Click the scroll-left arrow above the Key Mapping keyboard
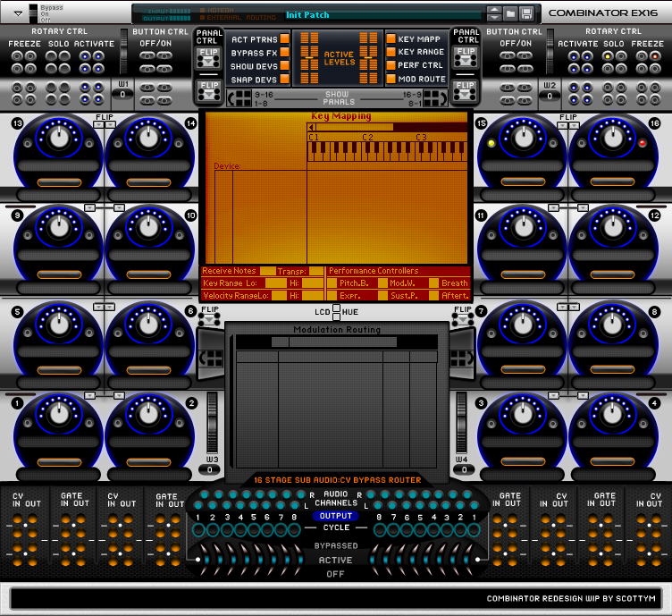The width and height of the screenshot is (672, 616). coord(312,127)
